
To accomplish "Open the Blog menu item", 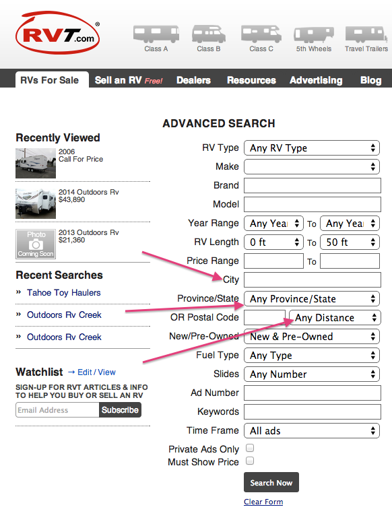I will tap(370, 80).
